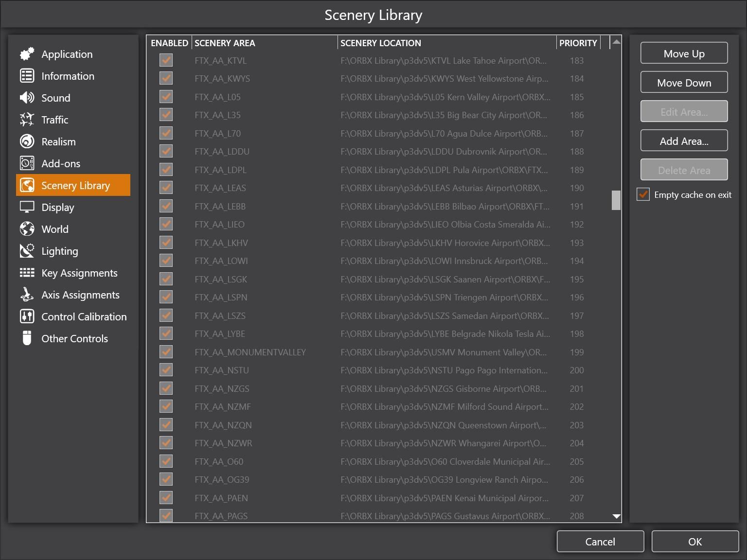
Task: Click the Sound speaker icon
Action: 27,98
